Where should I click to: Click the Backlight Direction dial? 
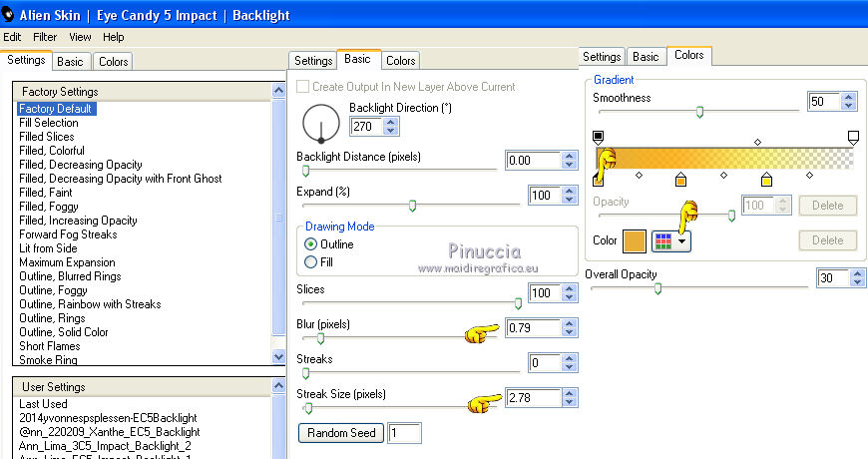tap(321, 123)
